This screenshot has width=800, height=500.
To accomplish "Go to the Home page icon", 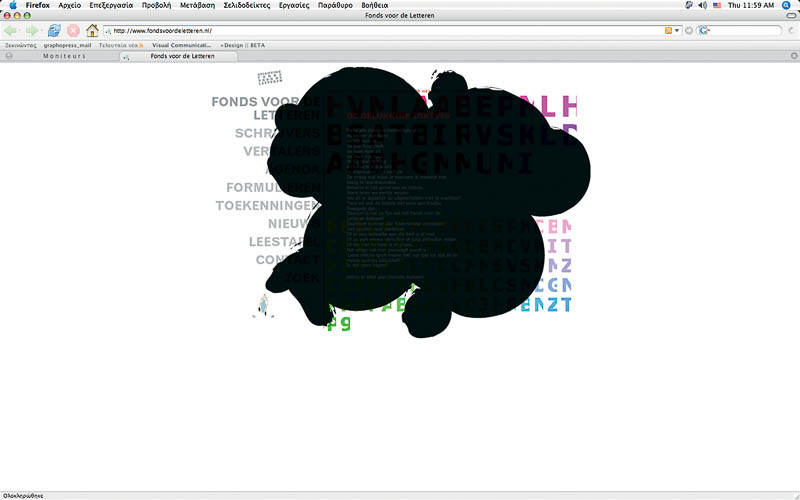I will (92, 31).
